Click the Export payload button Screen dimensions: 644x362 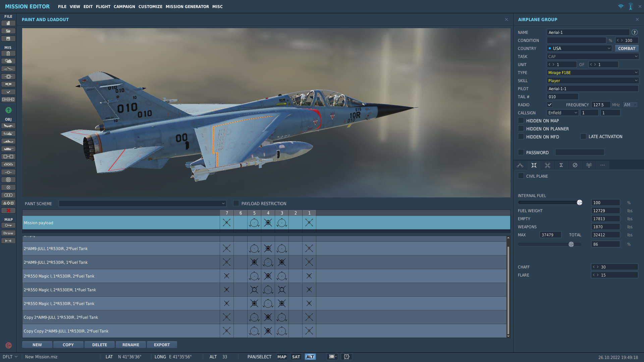162,345
